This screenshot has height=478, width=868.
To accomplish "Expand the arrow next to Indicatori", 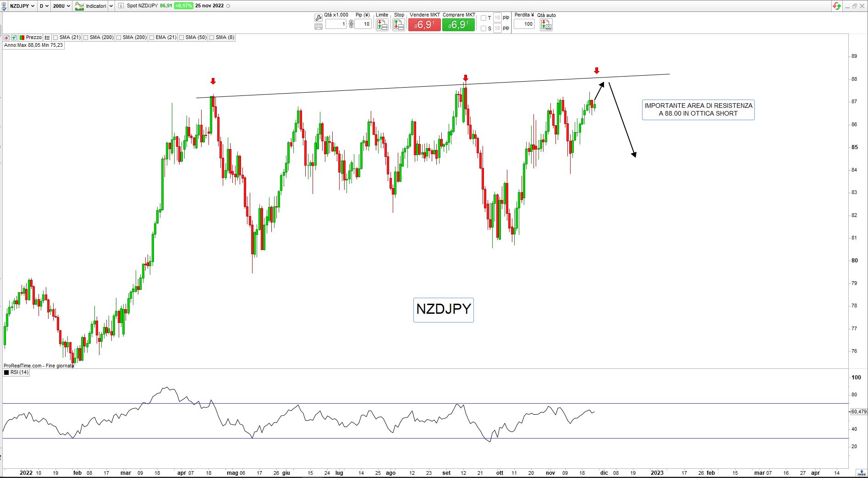I will tap(111, 6).
